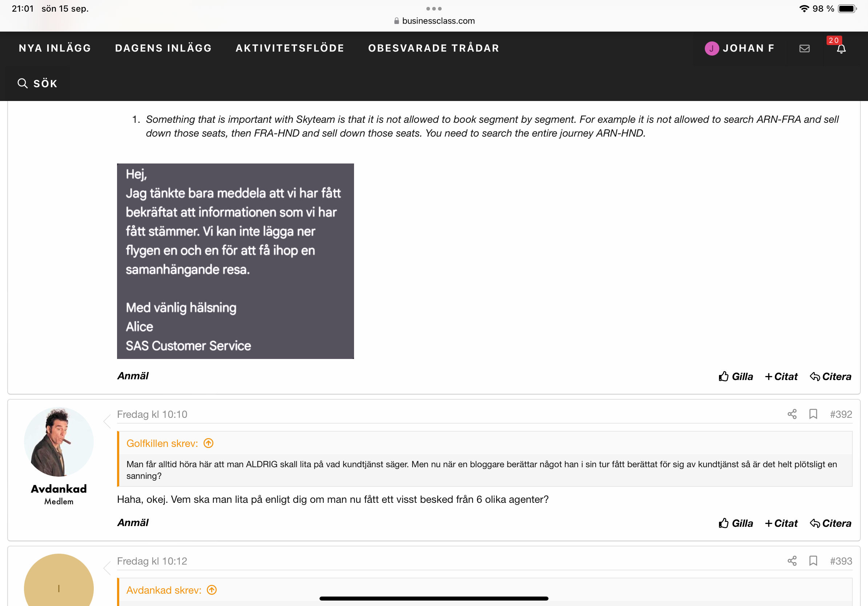Bookmark post #393
Screen dimensions: 868x606
(813, 561)
